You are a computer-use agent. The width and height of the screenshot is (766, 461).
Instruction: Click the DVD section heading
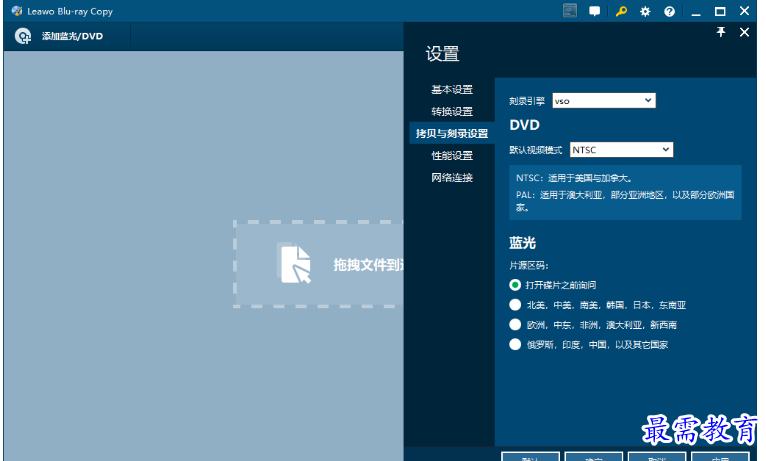pyautogui.click(x=525, y=125)
